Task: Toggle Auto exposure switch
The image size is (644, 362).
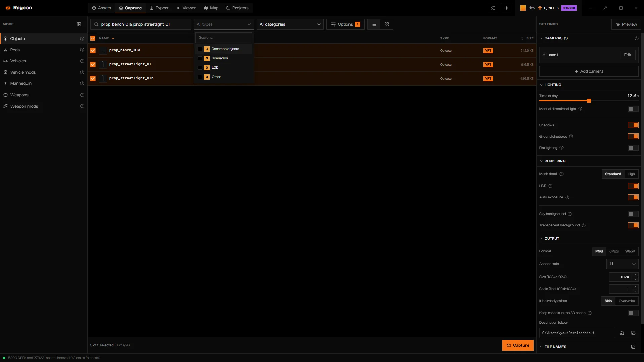Action: point(633,197)
